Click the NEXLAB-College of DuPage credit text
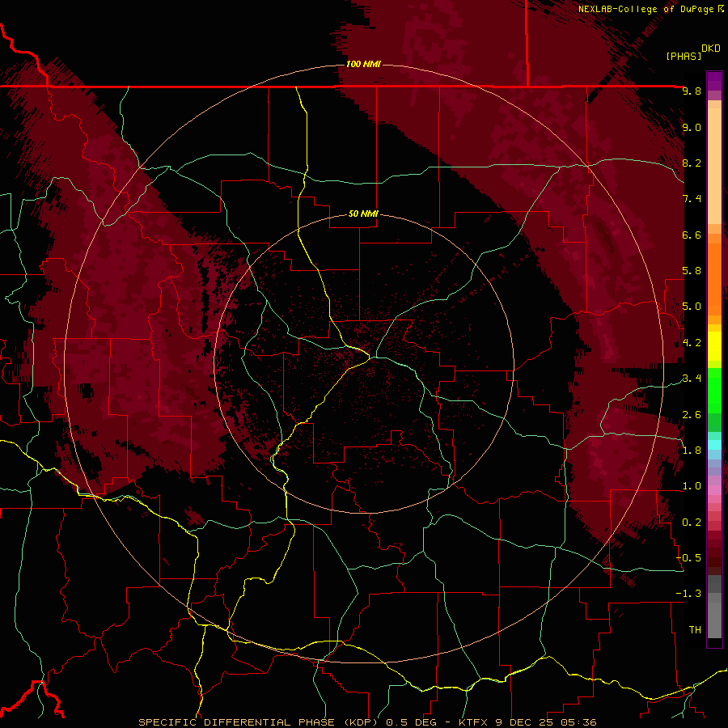Image resolution: width=728 pixels, height=728 pixels. [650, 9]
